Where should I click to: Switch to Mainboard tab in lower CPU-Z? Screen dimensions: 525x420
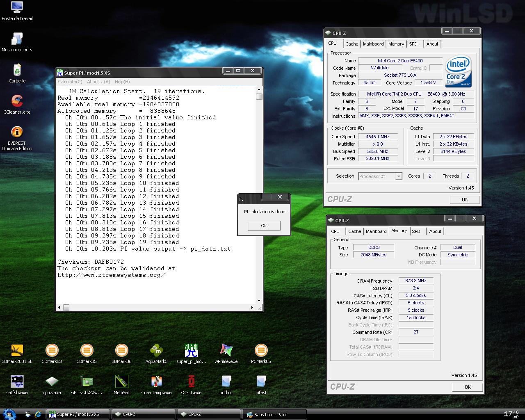[376, 231]
